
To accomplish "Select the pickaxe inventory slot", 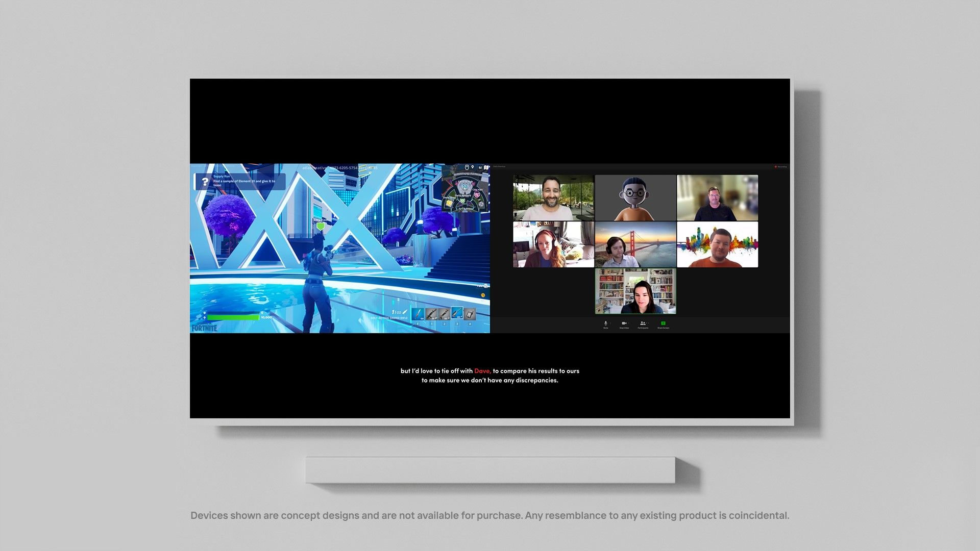I will tap(418, 314).
